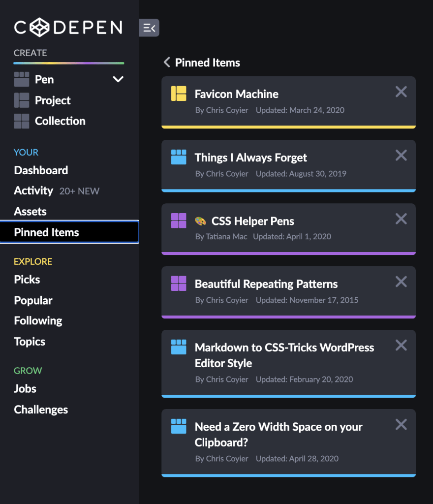Viewport: 433px width, 504px height.
Task: Open the CSS Helper Pens collection icon
Action: (179, 220)
